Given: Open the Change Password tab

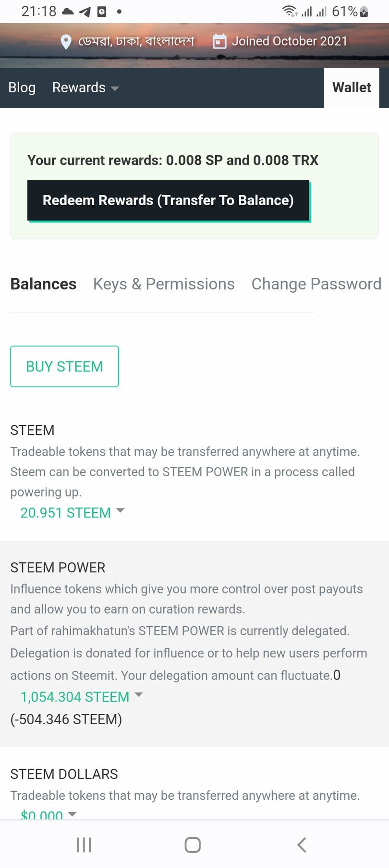Looking at the screenshot, I should coord(316,284).
